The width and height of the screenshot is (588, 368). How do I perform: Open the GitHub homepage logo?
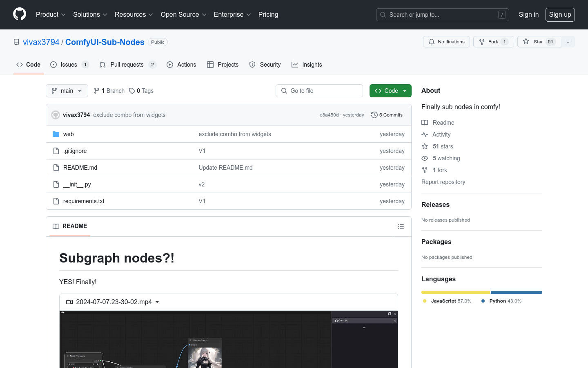(20, 14)
